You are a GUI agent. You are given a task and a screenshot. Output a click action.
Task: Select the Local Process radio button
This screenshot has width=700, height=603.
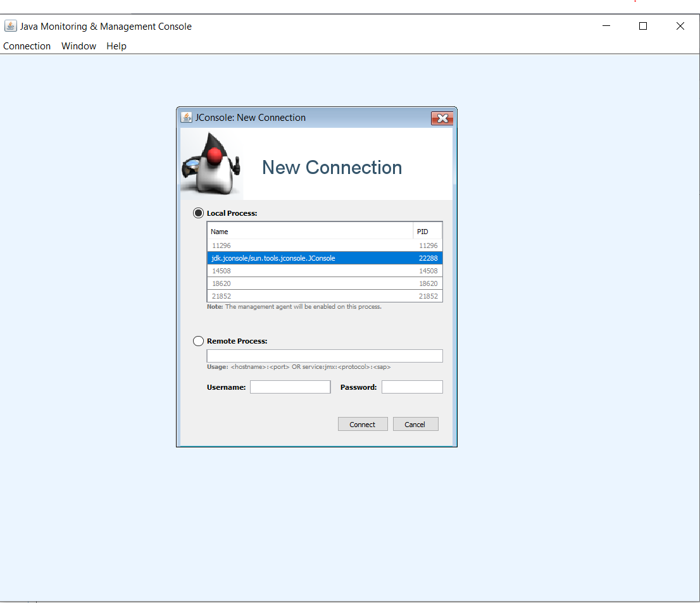click(198, 213)
